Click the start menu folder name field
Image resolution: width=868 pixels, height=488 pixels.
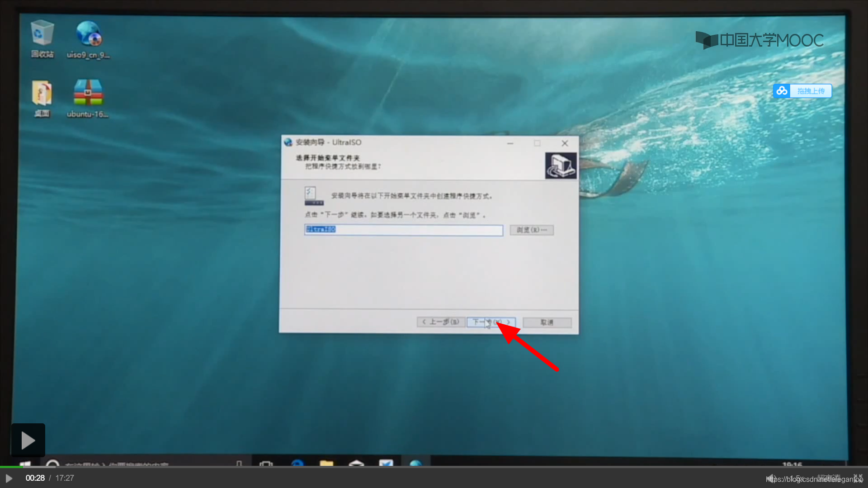pyautogui.click(x=403, y=230)
